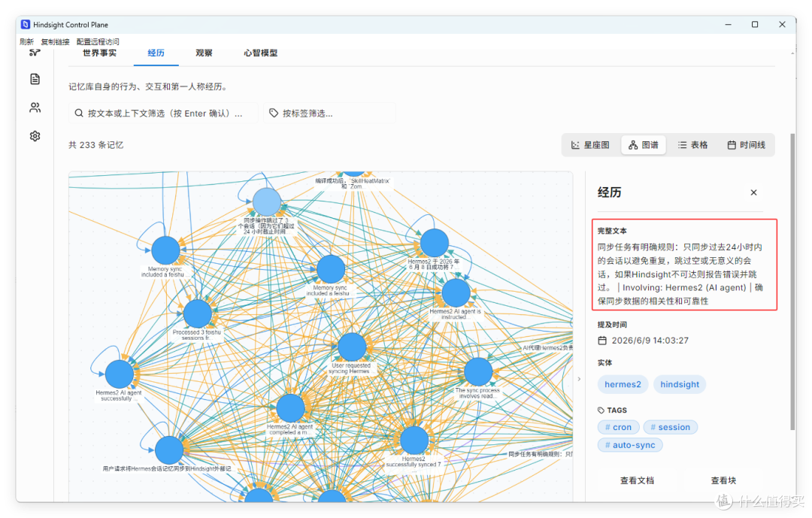Viewport: 812px width, 518px height.
Task: Select the 'Hermes2 AI agent completed a m' node
Action: pos(290,407)
